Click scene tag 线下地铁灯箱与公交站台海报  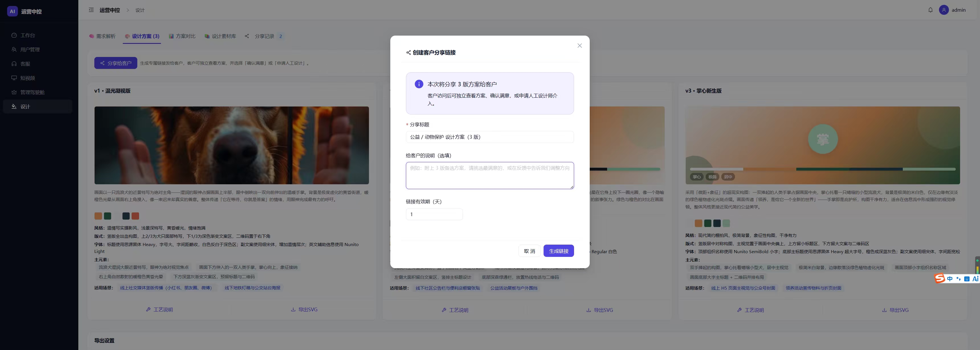253,288
